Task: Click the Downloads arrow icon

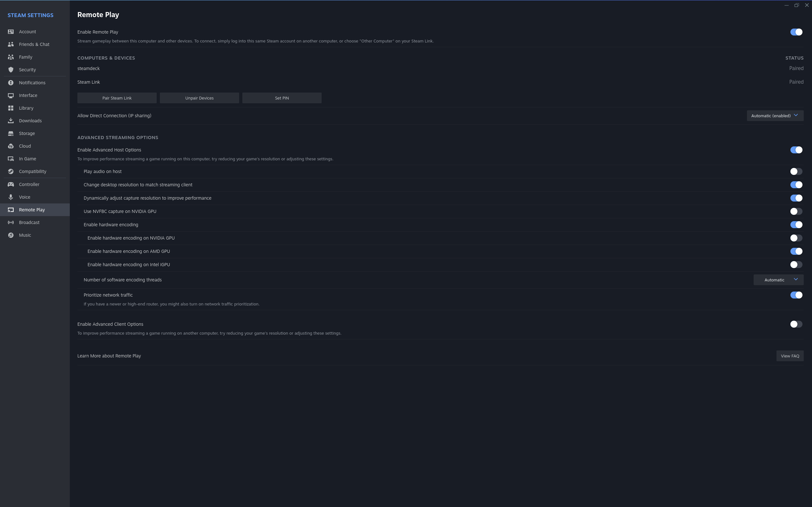Action: coord(11,120)
